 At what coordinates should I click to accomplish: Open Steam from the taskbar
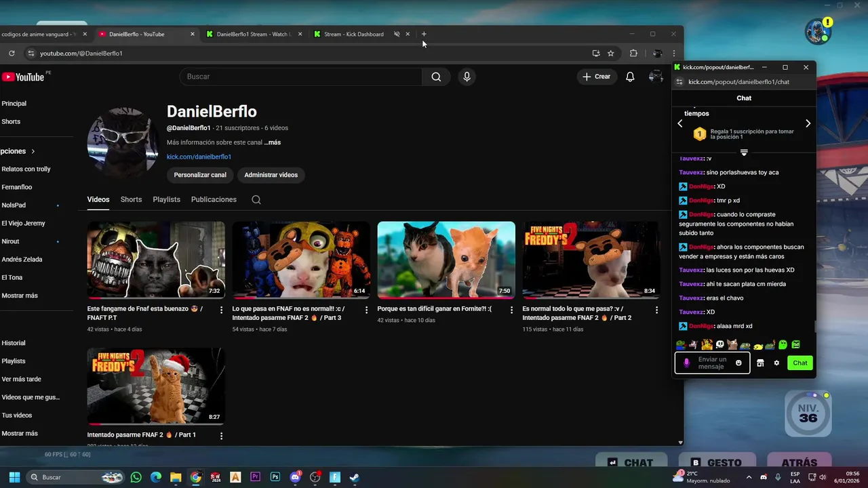tap(354, 477)
